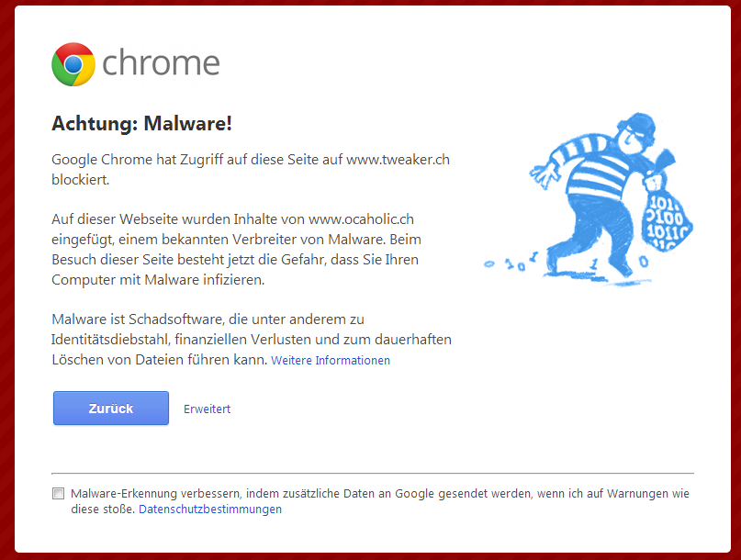Expand advanced options via Erweitert

pos(207,409)
